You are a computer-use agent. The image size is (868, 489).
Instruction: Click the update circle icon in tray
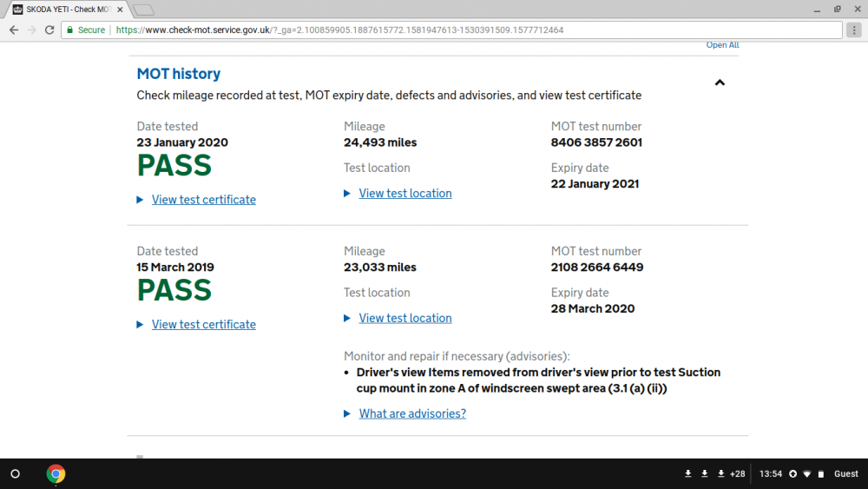pos(792,474)
